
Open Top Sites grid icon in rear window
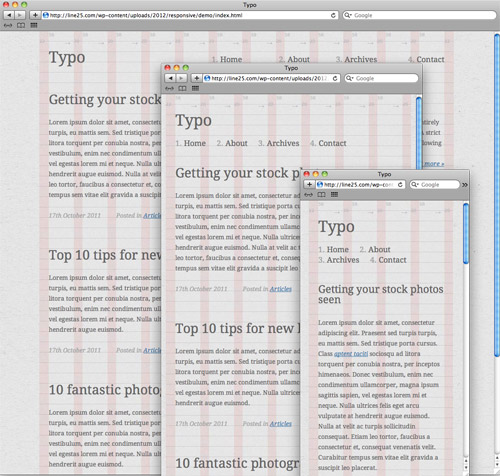tap(34, 25)
